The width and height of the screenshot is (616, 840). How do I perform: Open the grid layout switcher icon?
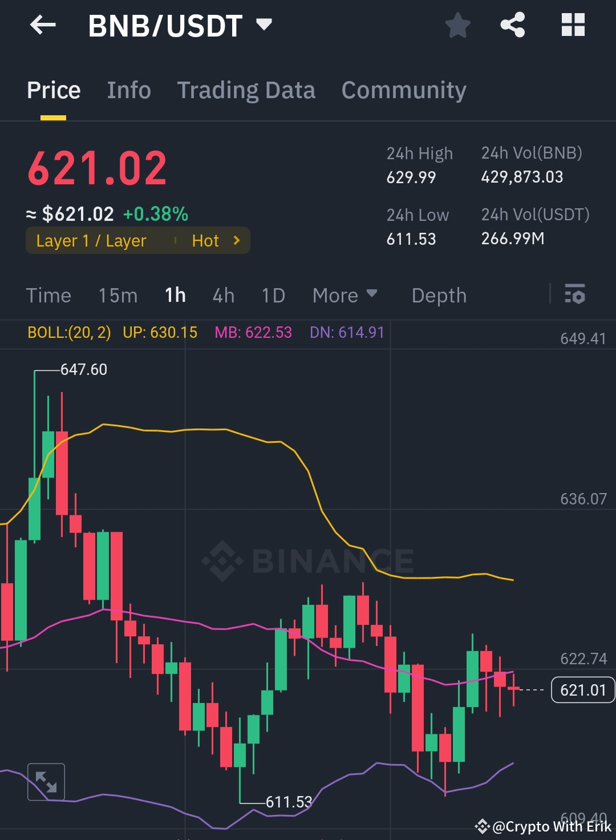(x=573, y=25)
